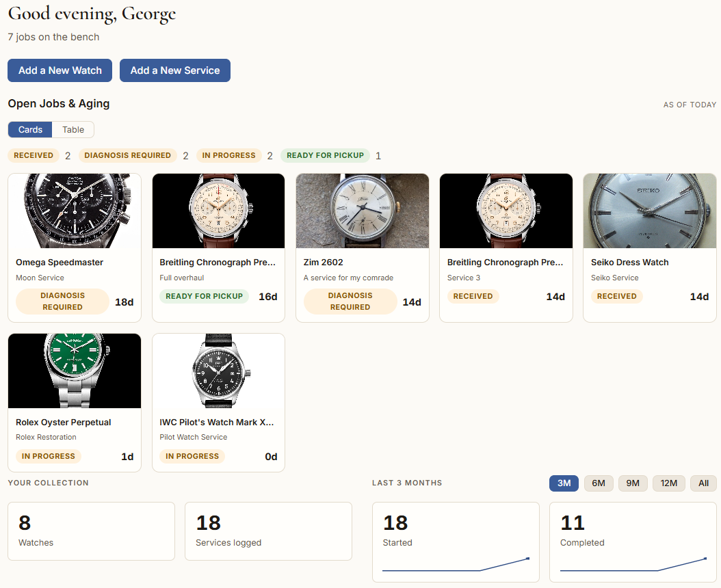Click the Moon Service subtitle

[x=40, y=278]
